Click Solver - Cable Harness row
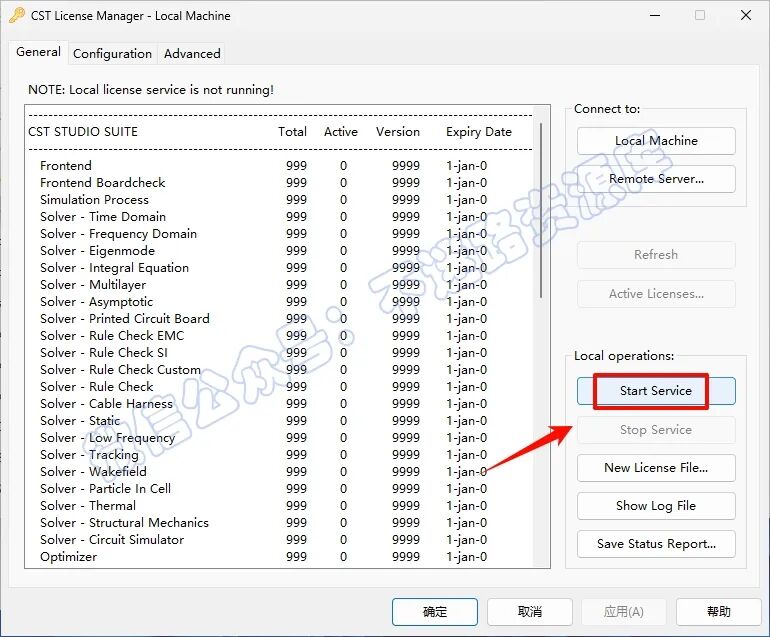 point(280,404)
